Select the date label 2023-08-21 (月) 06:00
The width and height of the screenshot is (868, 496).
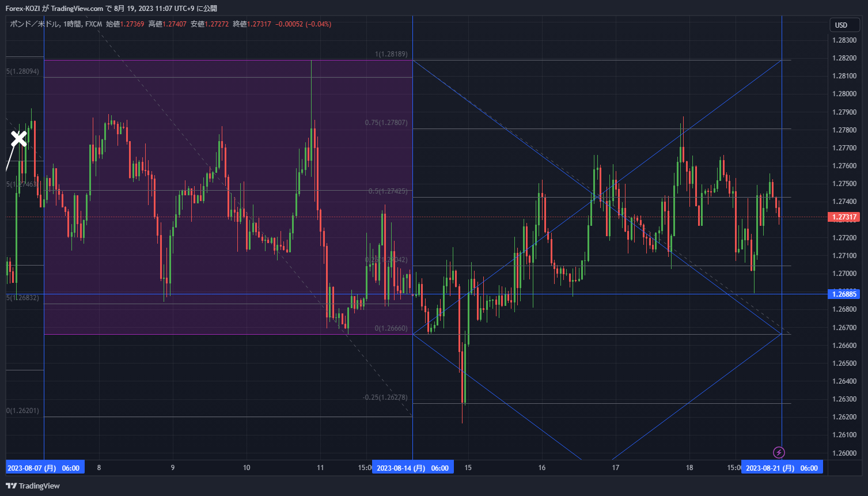[x=782, y=468]
